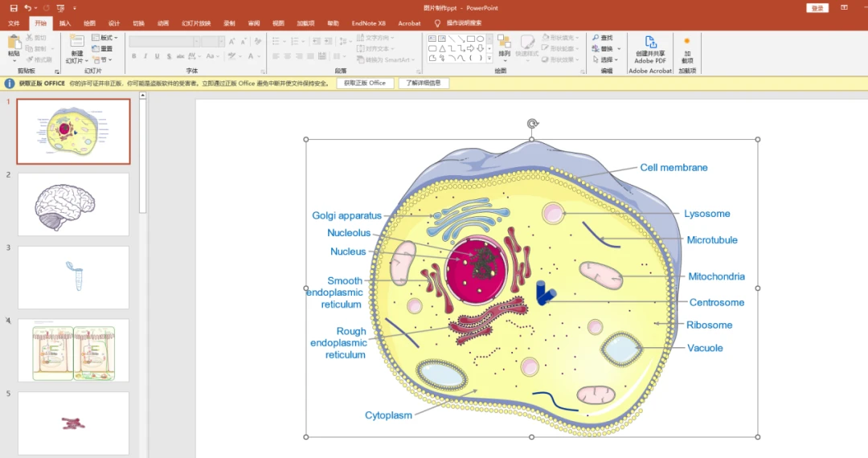
Task: Select the rectangle shape in shapes gallery
Action: click(x=470, y=39)
